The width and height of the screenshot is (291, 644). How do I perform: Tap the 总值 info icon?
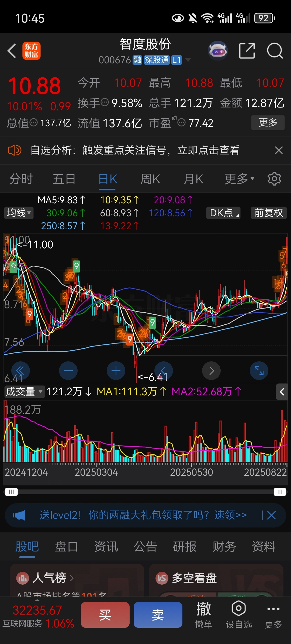33,123
